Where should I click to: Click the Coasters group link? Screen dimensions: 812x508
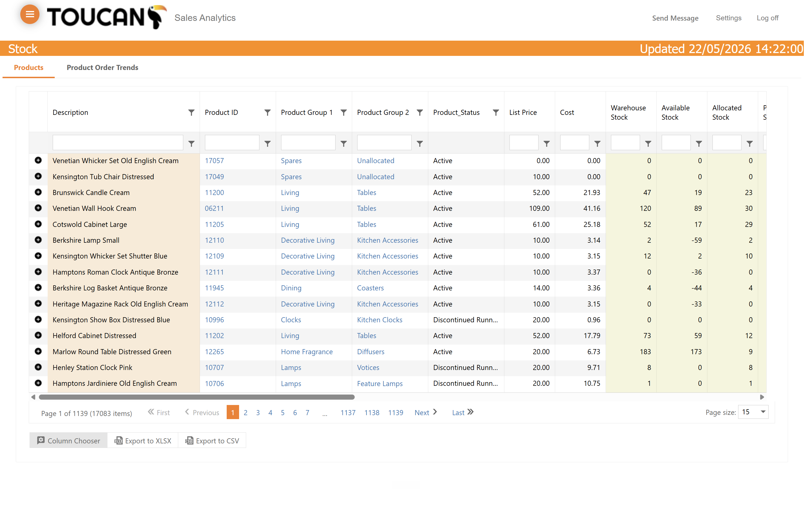click(x=370, y=288)
